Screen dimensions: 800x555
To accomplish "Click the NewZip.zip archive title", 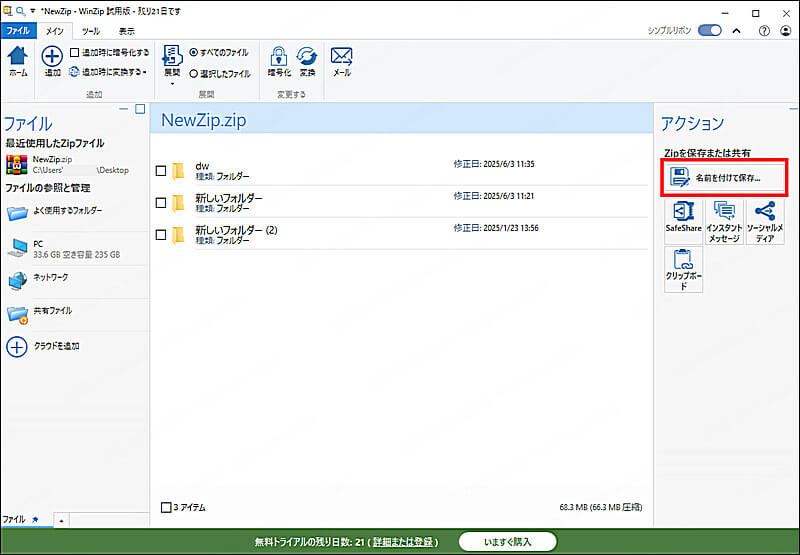I will pos(204,120).
